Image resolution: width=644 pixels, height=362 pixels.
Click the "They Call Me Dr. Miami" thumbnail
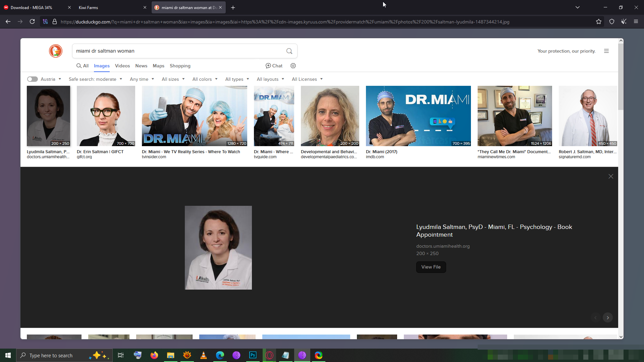click(515, 116)
